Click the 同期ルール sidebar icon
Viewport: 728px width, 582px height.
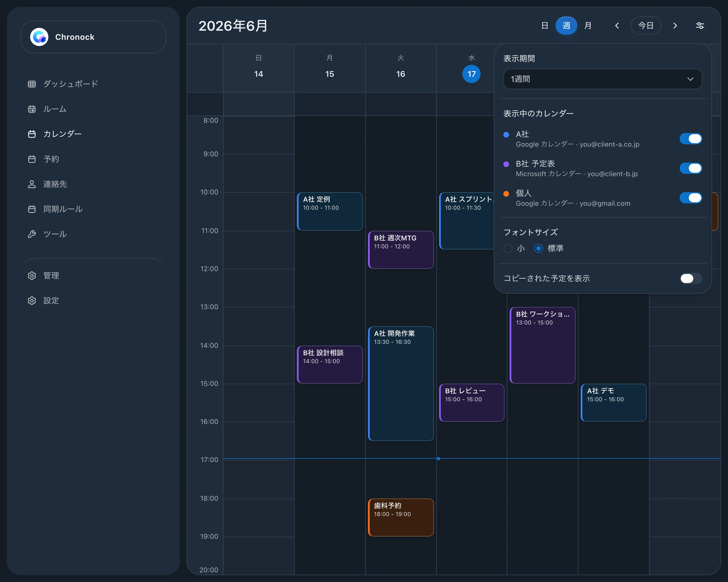click(x=32, y=209)
